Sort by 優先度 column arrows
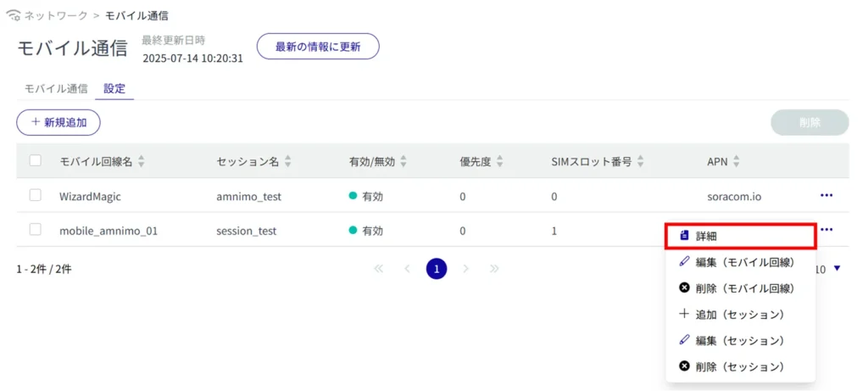The height and width of the screenshot is (391, 868). pyautogui.click(x=499, y=161)
